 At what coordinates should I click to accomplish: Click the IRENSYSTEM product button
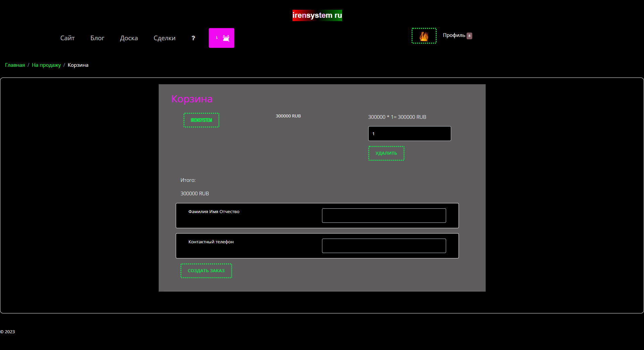201,120
